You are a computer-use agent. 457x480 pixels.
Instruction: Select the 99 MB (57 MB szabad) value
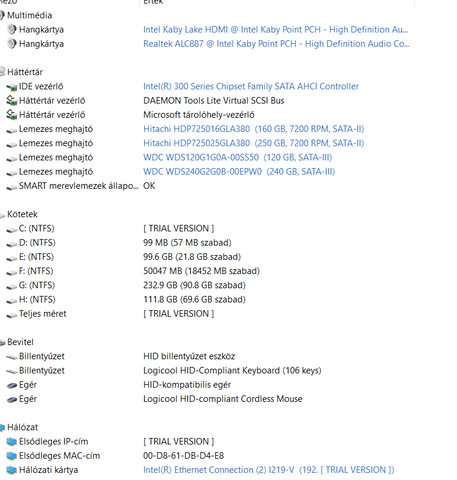[x=187, y=243]
